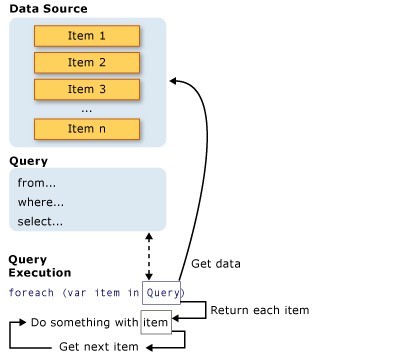Select the Item 2 box

point(87,62)
